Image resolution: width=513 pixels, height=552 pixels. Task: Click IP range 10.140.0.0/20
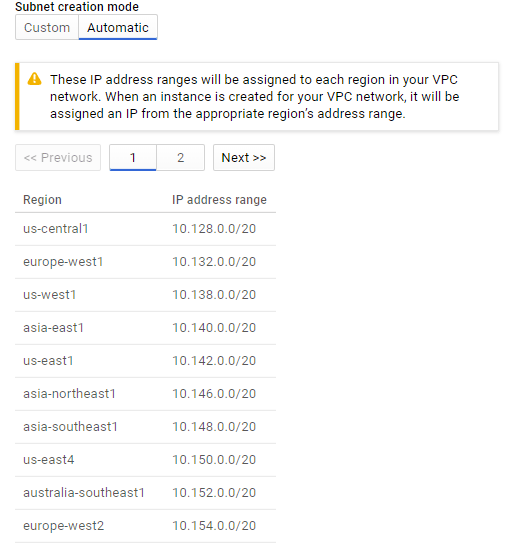click(x=214, y=328)
